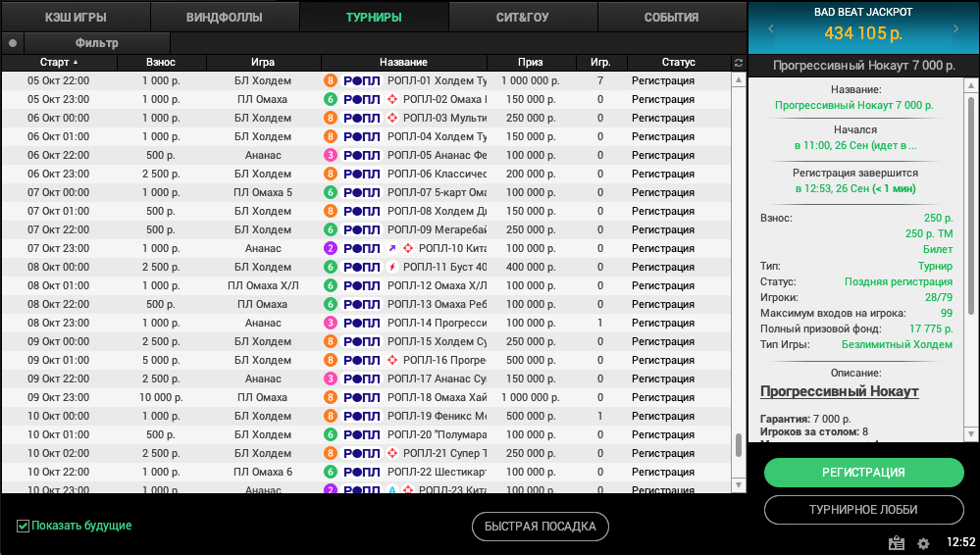Expand the Фильтр panel
This screenshot has height=555, width=980.
96,43
